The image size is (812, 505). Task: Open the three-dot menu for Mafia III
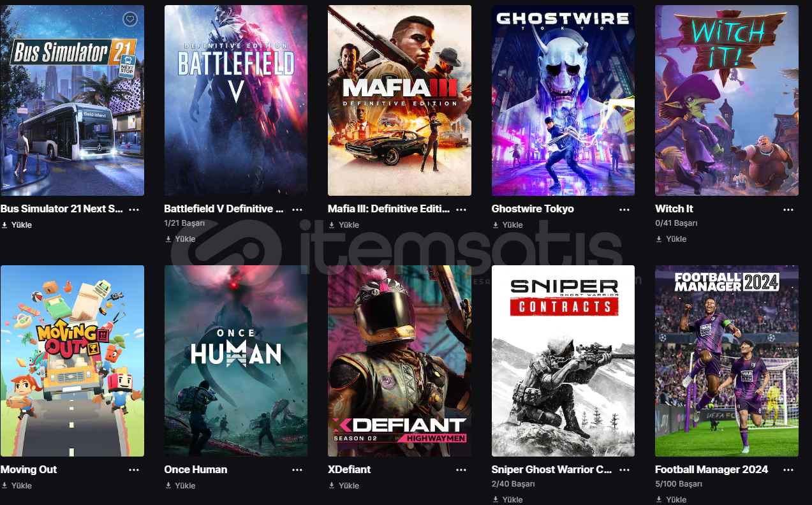461,209
